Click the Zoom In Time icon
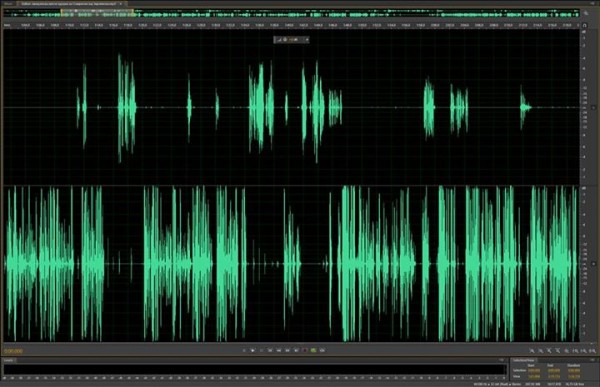 click(549, 350)
